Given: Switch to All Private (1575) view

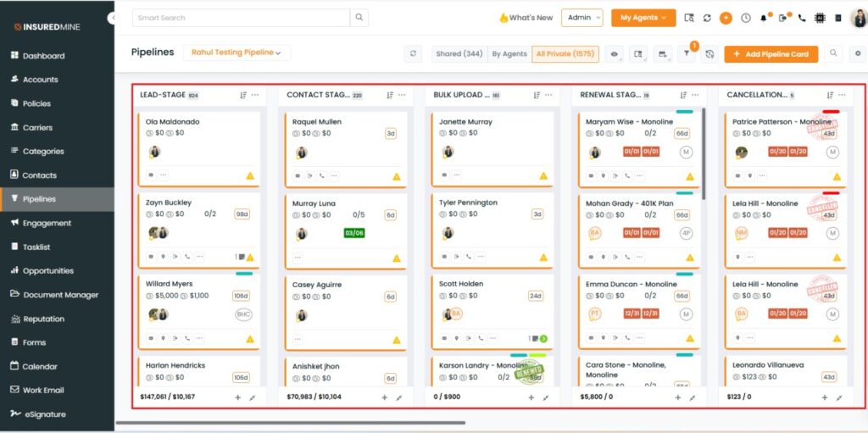Looking at the screenshot, I should (x=565, y=54).
